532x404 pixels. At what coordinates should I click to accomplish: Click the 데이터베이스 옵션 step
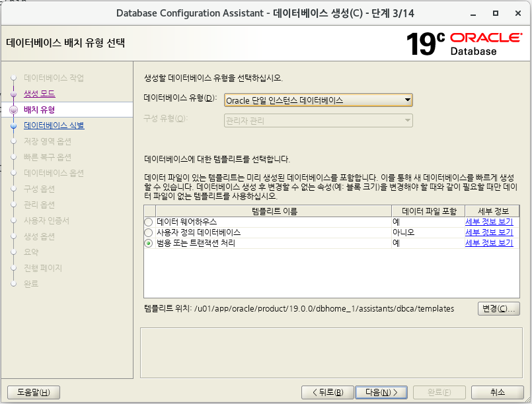pyautogui.click(x=54, y=173)
